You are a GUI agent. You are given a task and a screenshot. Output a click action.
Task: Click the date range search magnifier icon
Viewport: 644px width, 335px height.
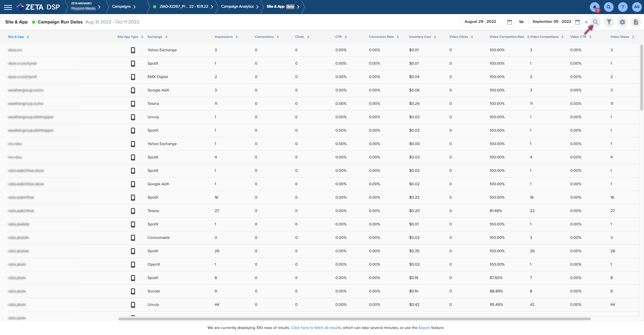(596, 22)
